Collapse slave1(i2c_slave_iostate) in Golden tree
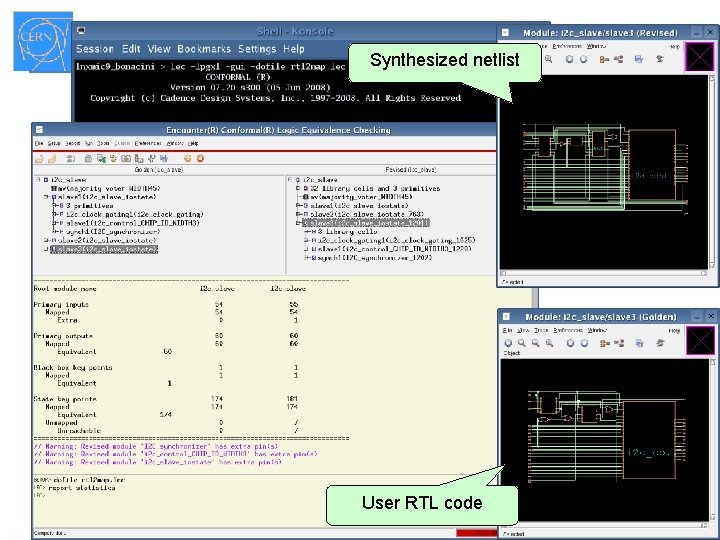720x540 pixels. (x=46, y=197)
